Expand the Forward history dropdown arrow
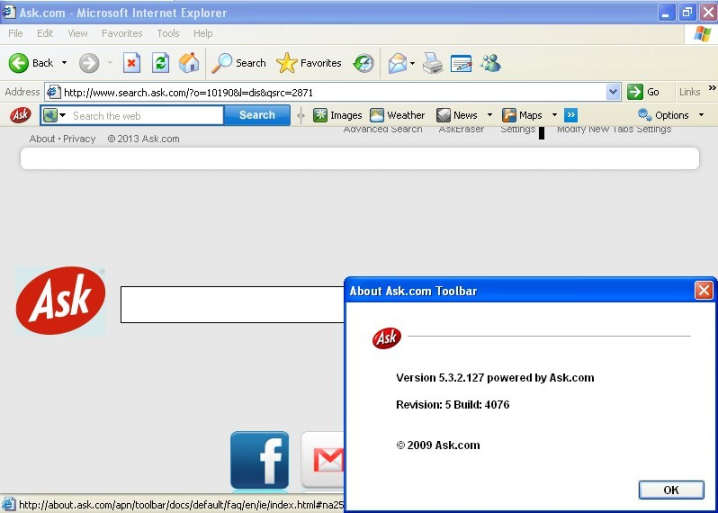 tap(110, 63)
